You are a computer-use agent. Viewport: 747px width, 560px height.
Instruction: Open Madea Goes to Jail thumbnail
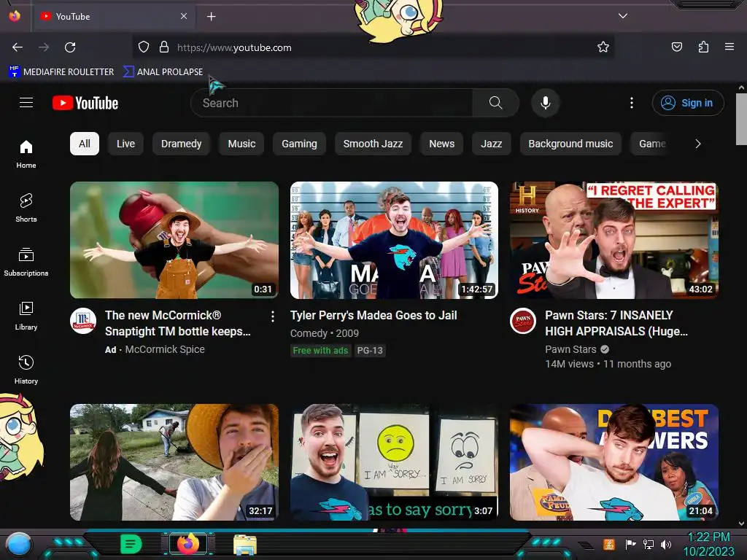394,240
